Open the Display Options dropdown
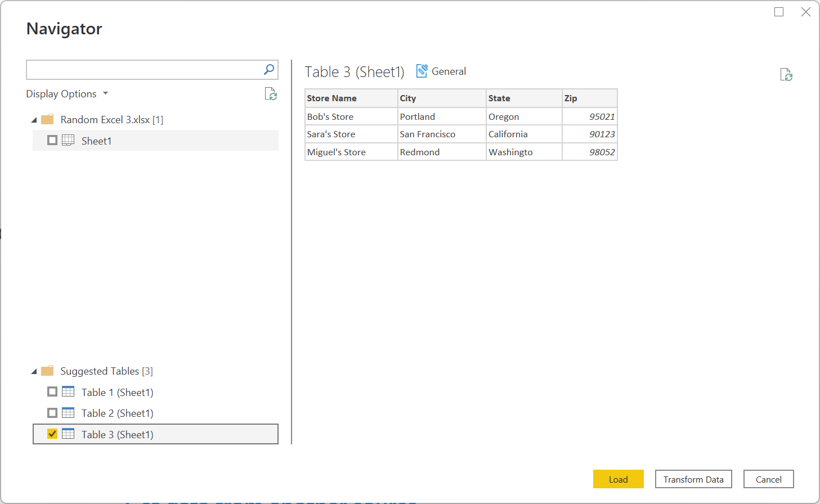The image size is (820, 504). click(x=105, y=93)
